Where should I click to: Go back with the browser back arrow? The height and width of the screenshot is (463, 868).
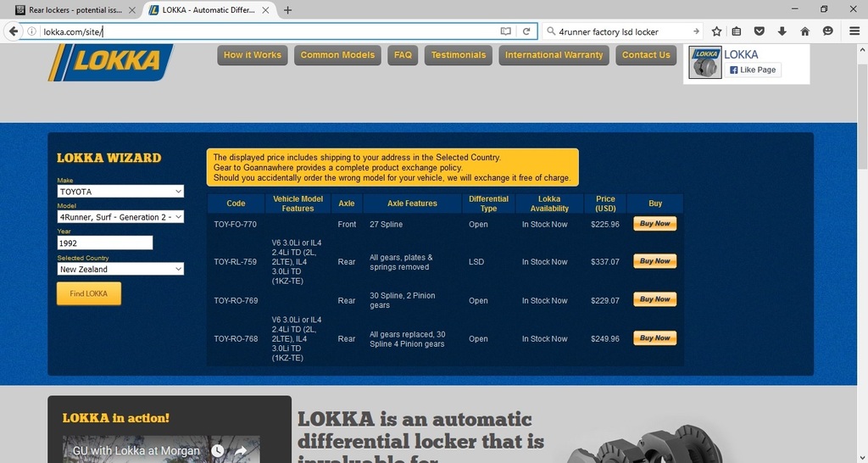14,31
